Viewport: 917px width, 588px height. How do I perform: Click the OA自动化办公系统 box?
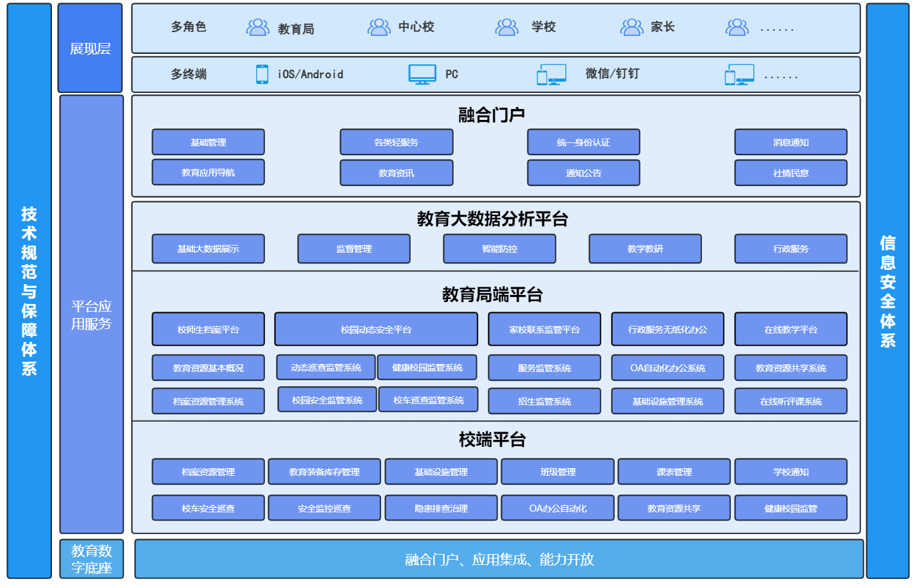(667, 368)
